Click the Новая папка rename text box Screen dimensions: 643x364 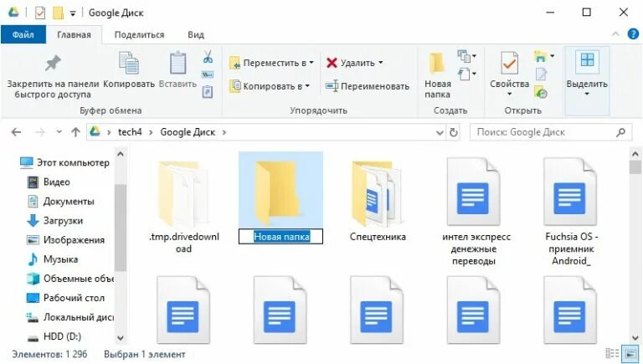pyautogui.click(x=281, y=237)
